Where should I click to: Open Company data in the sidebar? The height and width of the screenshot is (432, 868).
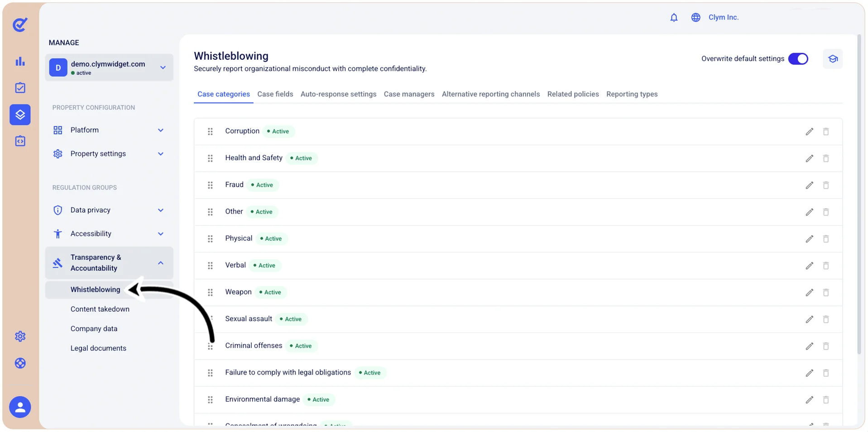[x=94, y=328]
